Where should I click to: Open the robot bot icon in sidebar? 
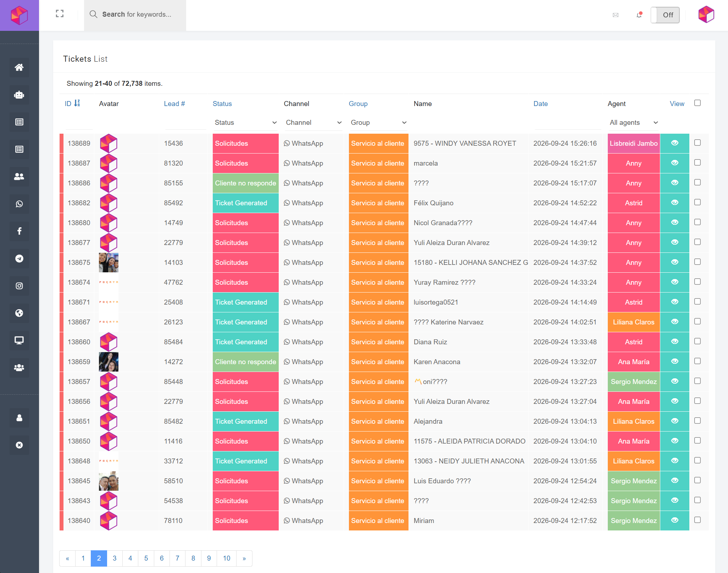(19, 95)
